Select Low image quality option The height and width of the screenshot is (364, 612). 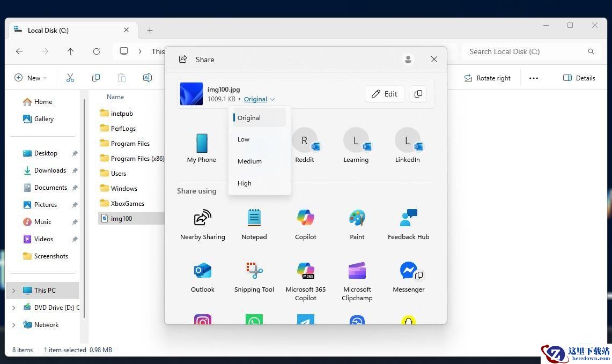(259, 139)
